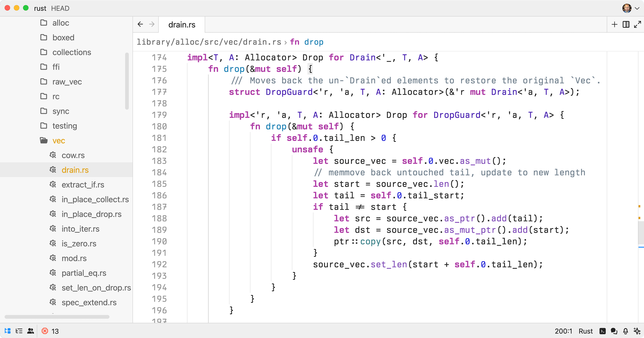Open a new tab with plus icon
This screenshot has width=644, height=338.
click(x=614, y=25)
